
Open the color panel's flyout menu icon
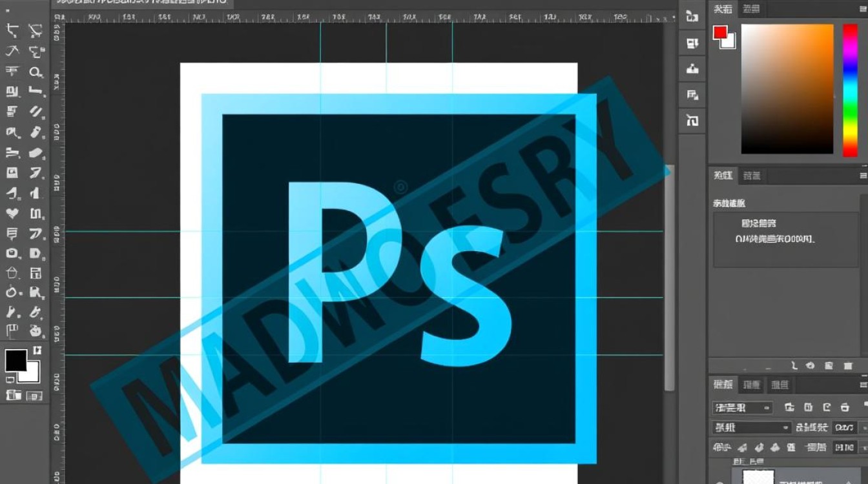coord(863,8)
